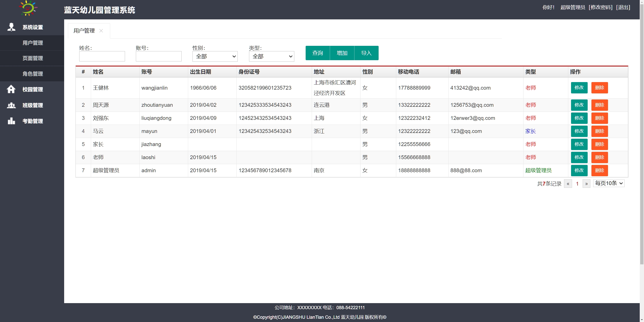Click the 查询 search button
This screenshot has height=322, width=644.
click(317, 53)
